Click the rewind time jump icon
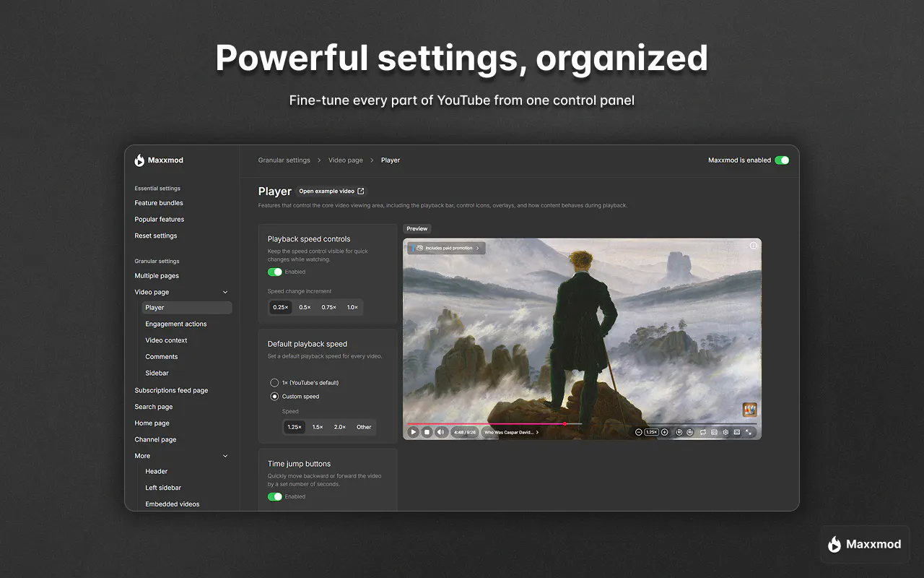The image size is (924, 578). pos(679,432)
